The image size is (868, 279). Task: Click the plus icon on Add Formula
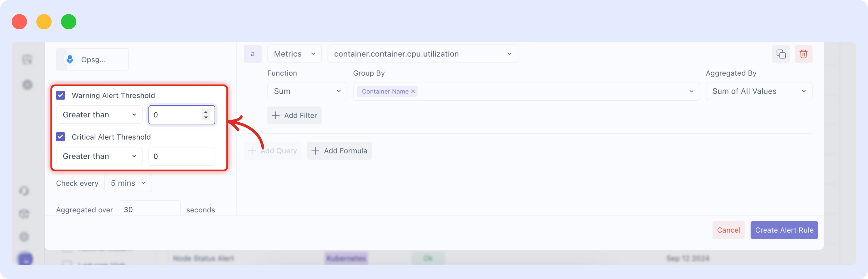(316, 151)
